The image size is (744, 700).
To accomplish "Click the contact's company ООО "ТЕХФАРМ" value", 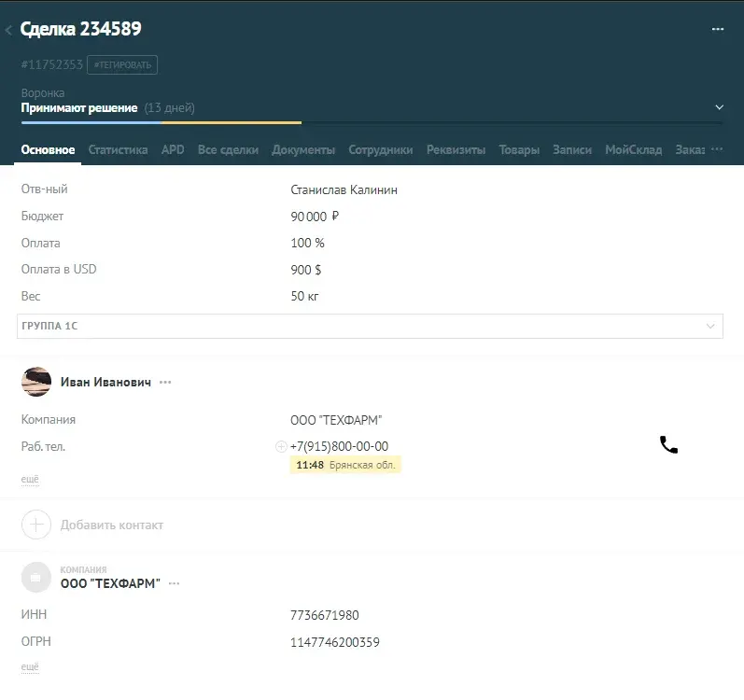I will pyautogui.click(x=336, y=420).
